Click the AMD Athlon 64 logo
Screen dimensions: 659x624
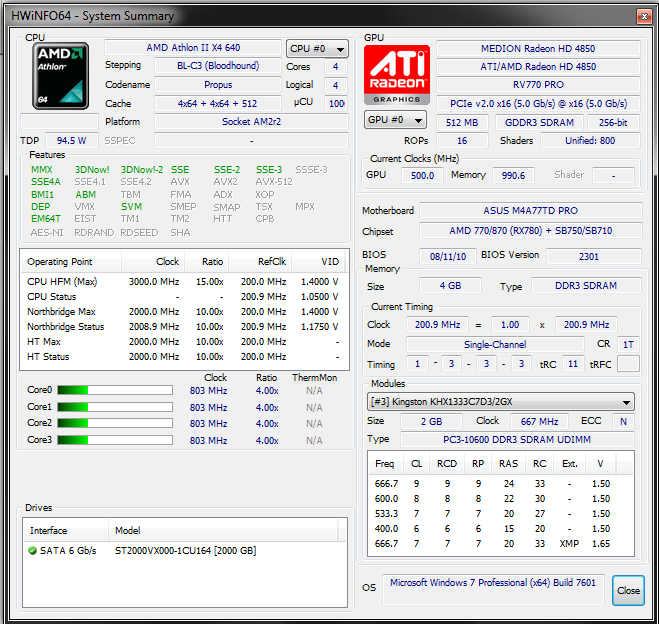click(x=61, y=76)
